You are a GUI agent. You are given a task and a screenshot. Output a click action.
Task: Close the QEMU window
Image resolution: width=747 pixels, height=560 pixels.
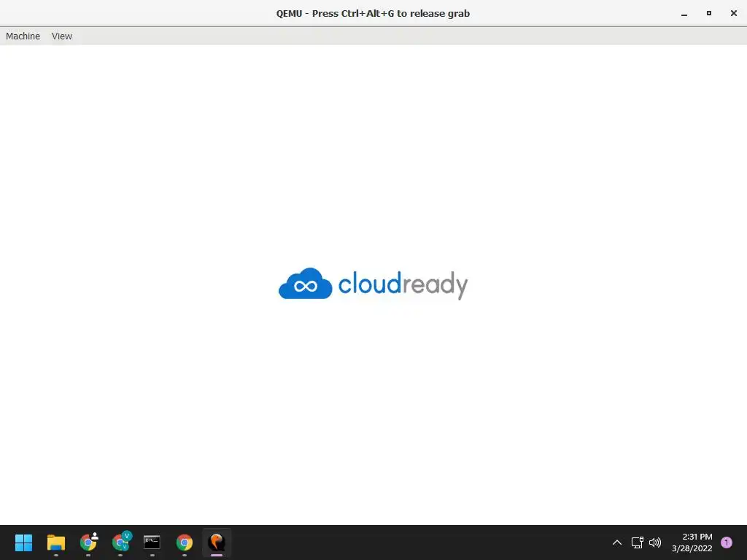pos(734,13)
